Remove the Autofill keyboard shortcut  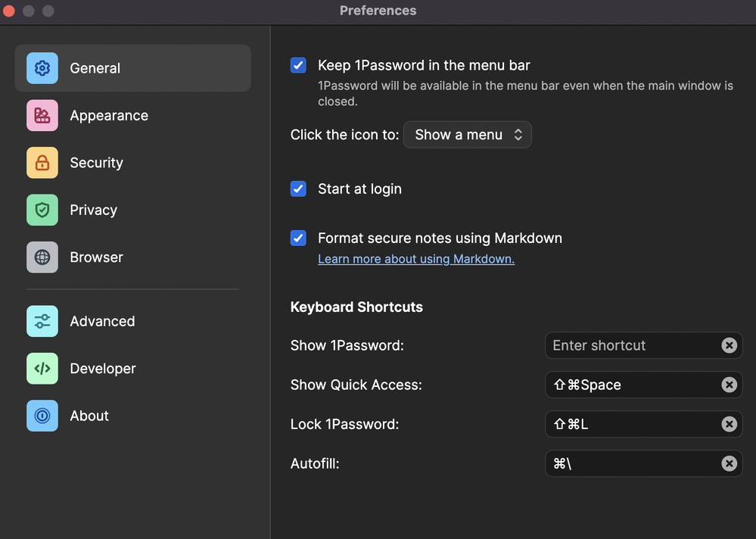coord(729,463)
